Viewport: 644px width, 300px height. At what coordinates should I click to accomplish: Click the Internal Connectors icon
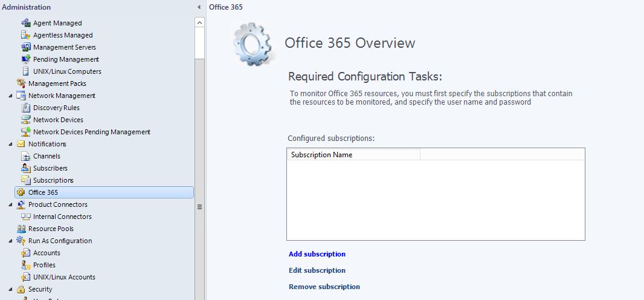(x=26, y=217)
